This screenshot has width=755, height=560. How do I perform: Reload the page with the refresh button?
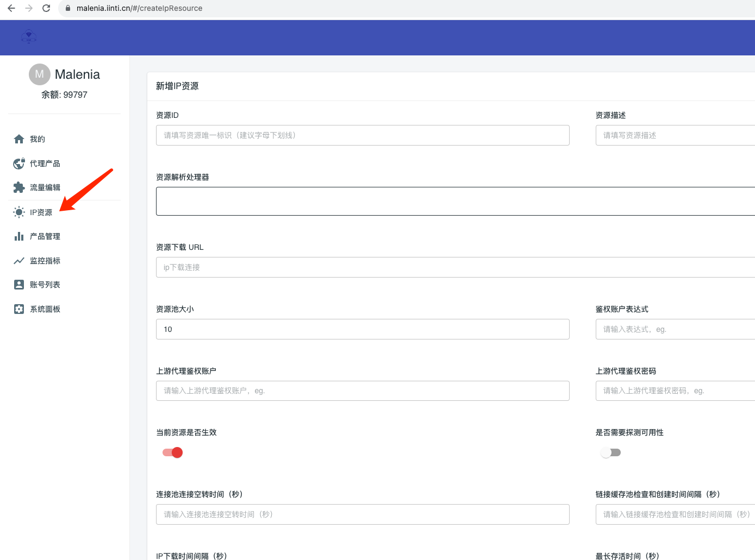(x=46, y=8)
